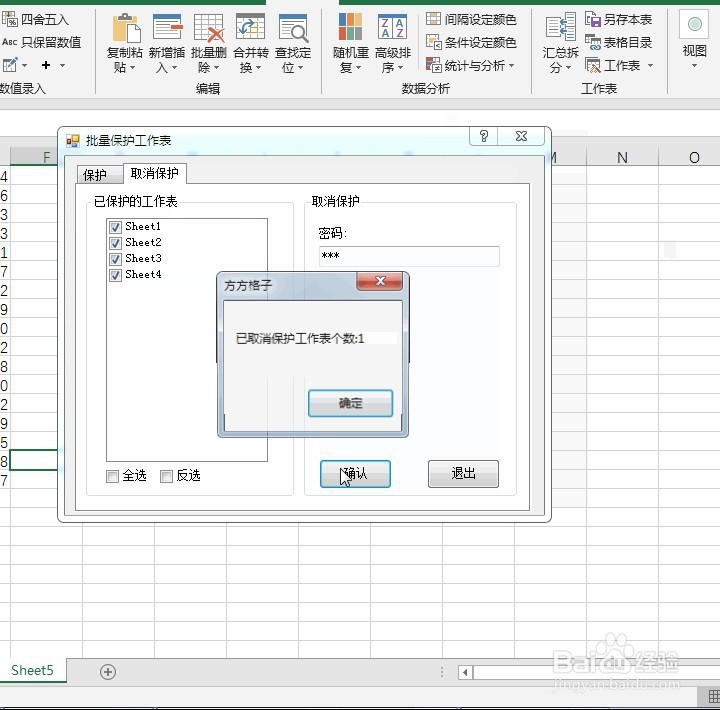The image size is (720, 710).
Task: Switch to the 保护 tab
Action: 100,175
